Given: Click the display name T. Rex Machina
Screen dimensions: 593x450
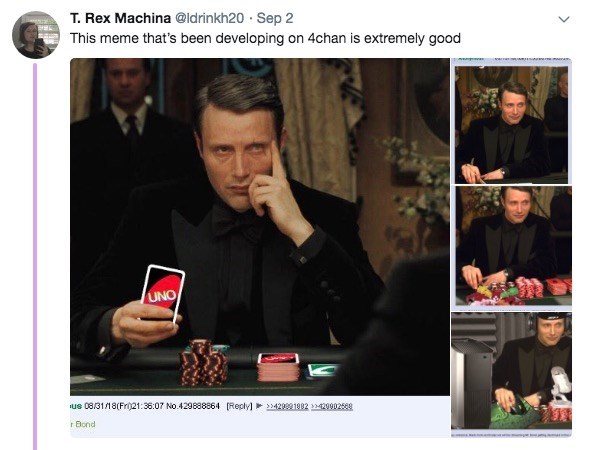Looking at the screenshot, I should tap(120, 18).
